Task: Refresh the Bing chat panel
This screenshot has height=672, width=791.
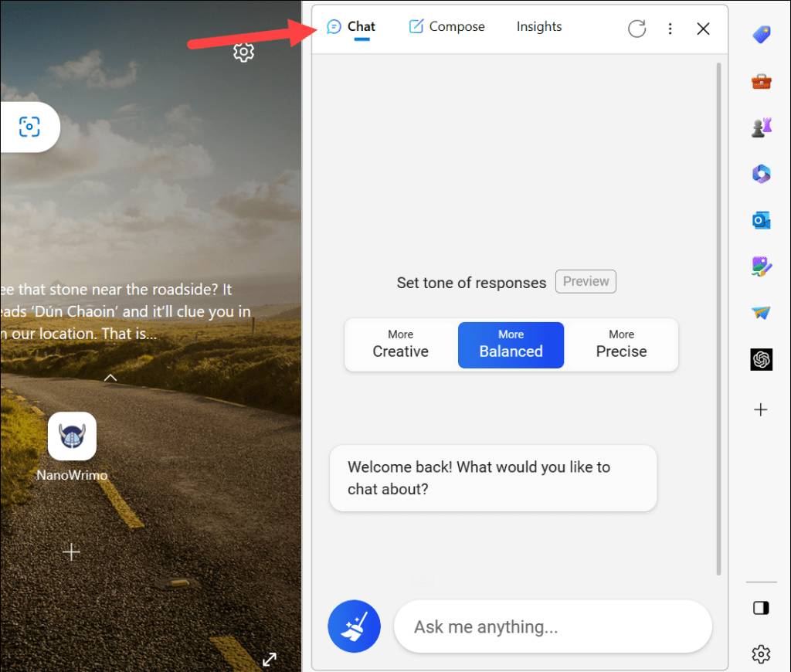Action: (637, 29)
